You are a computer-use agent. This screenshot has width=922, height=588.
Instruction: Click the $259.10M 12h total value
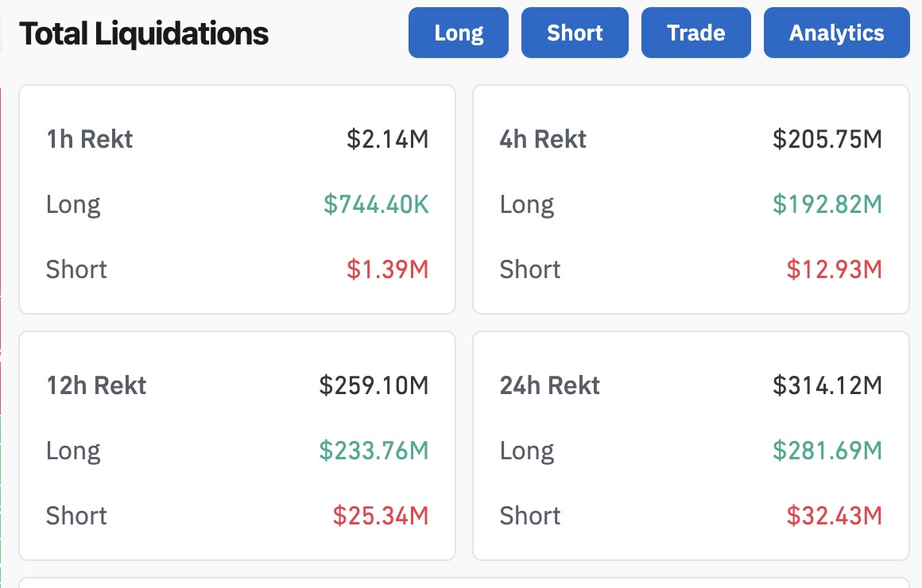374,386
